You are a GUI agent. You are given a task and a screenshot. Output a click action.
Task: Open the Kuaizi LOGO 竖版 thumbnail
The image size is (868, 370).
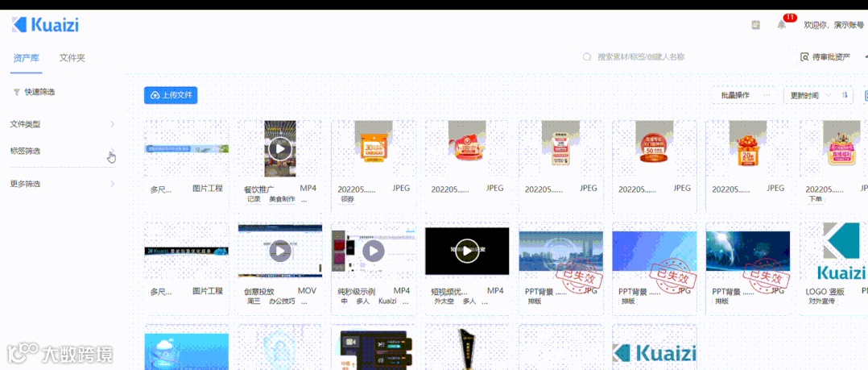pos(841,251)
